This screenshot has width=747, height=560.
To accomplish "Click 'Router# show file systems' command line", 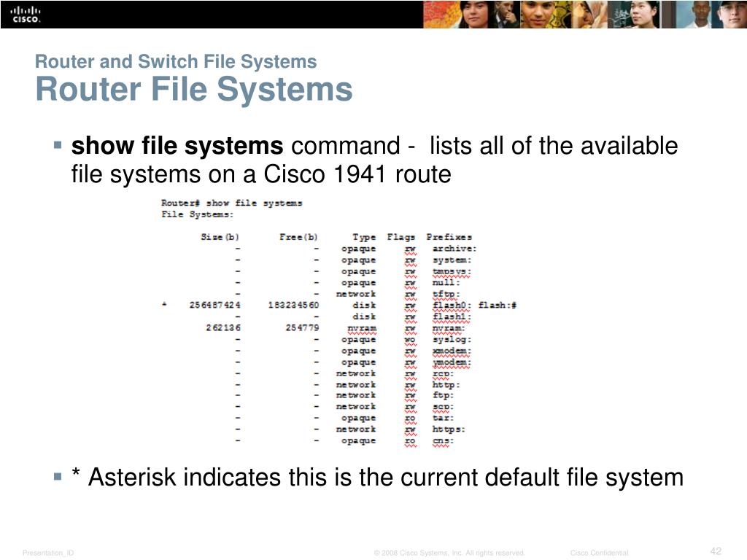I will pos(231,203).
